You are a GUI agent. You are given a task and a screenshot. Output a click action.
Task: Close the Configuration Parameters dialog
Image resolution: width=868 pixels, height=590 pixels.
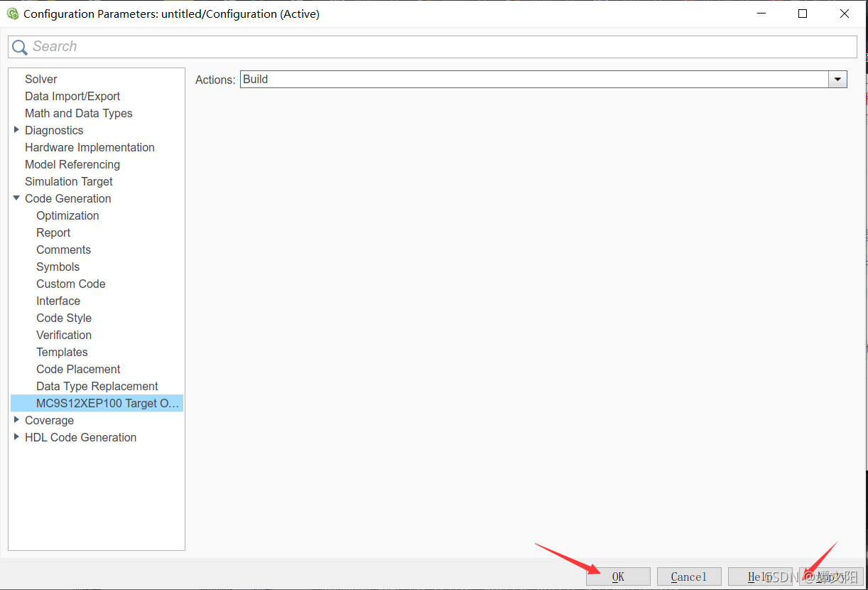click(845, 14)
